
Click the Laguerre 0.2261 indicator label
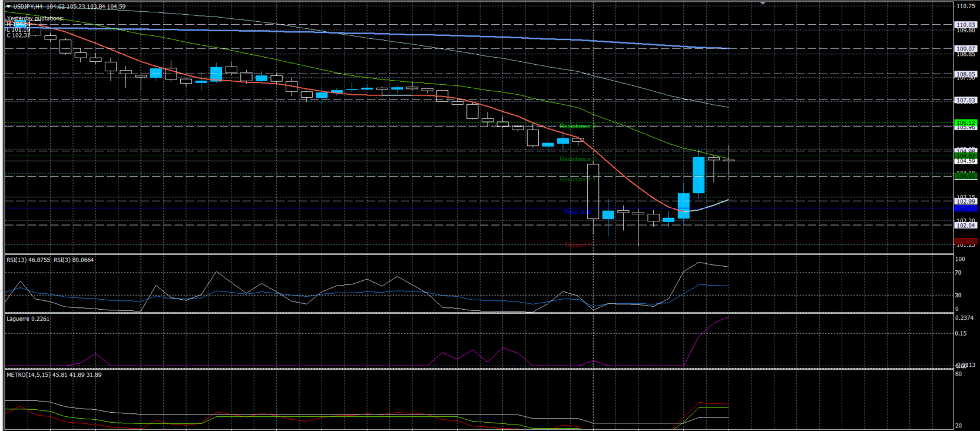[28, 319]
